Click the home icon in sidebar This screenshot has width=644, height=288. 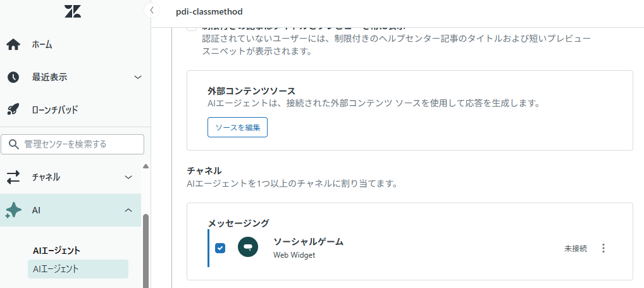click(x=13, y=44)
